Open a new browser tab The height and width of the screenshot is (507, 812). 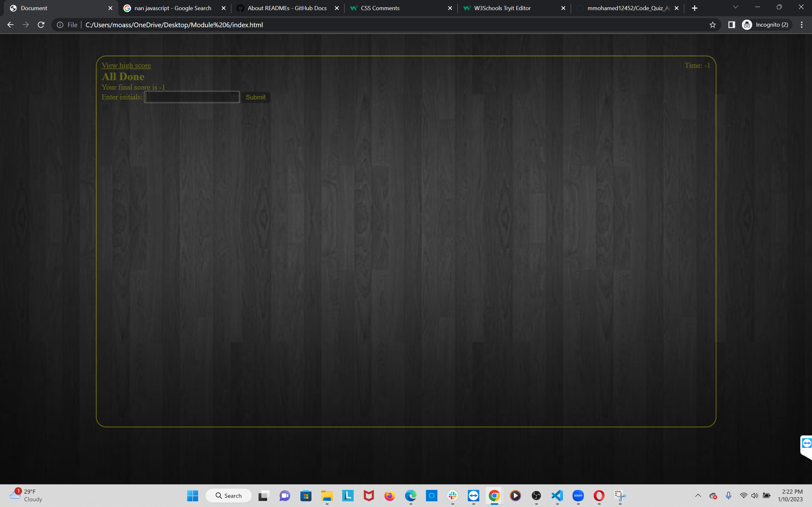[x=695, y=8]
